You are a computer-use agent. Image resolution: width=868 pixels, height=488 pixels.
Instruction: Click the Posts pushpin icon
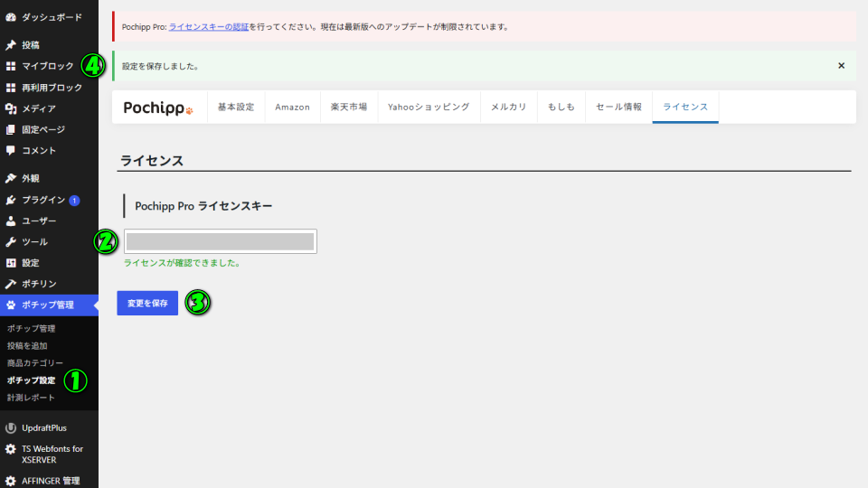tap(11, 45)
